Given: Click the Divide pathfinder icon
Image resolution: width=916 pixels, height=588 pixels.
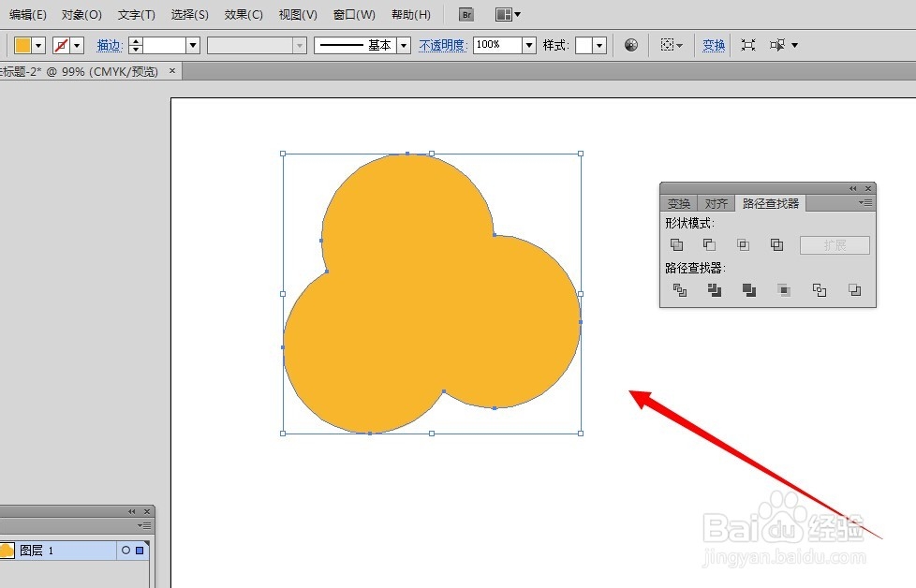Looking at the screenshot, I should [679, 289].
